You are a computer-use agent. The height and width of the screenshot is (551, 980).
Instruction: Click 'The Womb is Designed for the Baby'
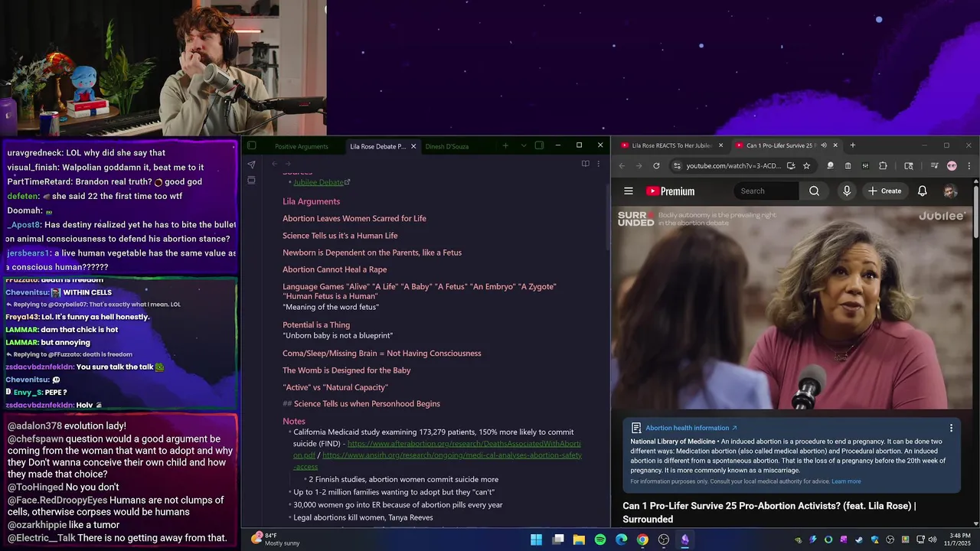pos(347,370)
